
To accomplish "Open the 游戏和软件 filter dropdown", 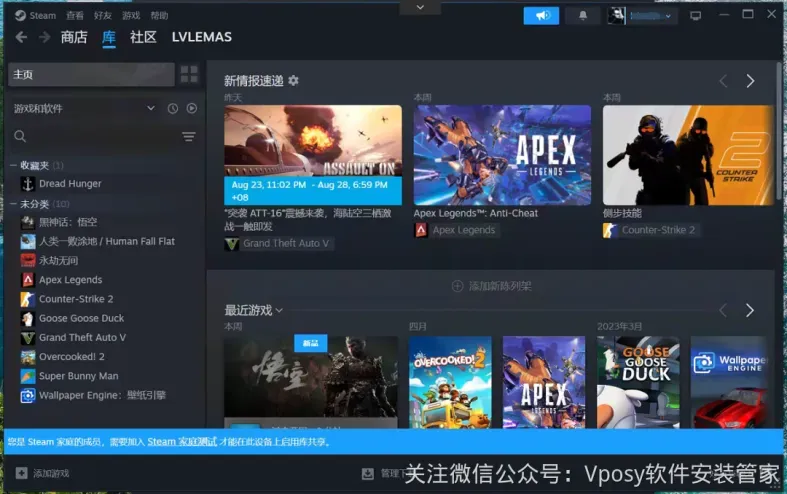I will [84, 108].
